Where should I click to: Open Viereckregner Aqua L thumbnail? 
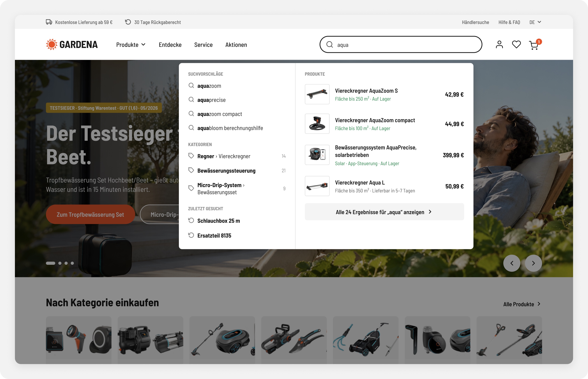point(317,186)
